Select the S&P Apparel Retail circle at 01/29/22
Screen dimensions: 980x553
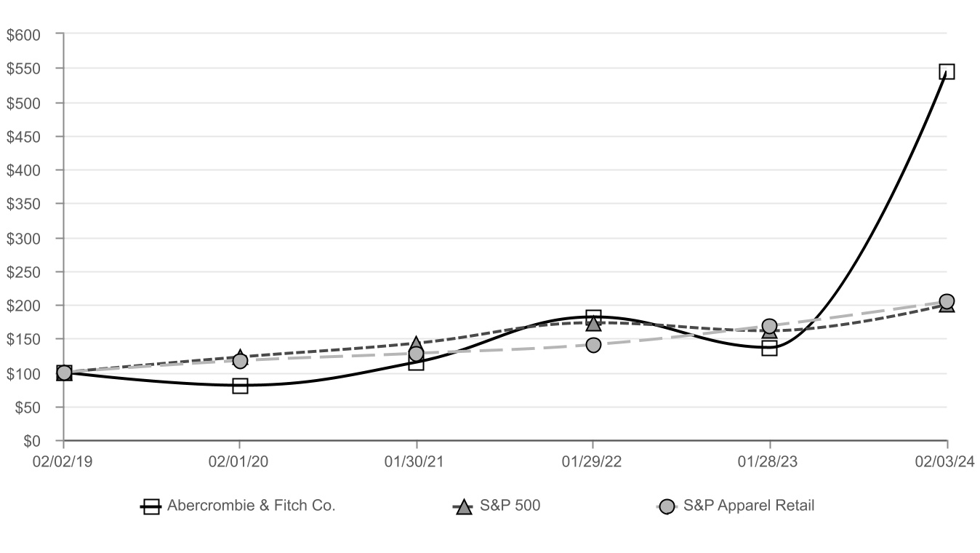[x=593, y=345]
